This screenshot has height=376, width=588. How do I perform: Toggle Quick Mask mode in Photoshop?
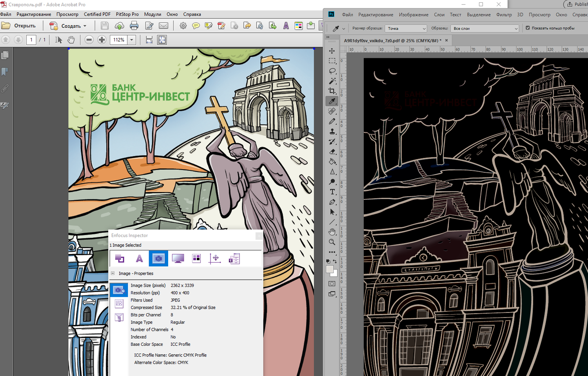coord(332,284)
